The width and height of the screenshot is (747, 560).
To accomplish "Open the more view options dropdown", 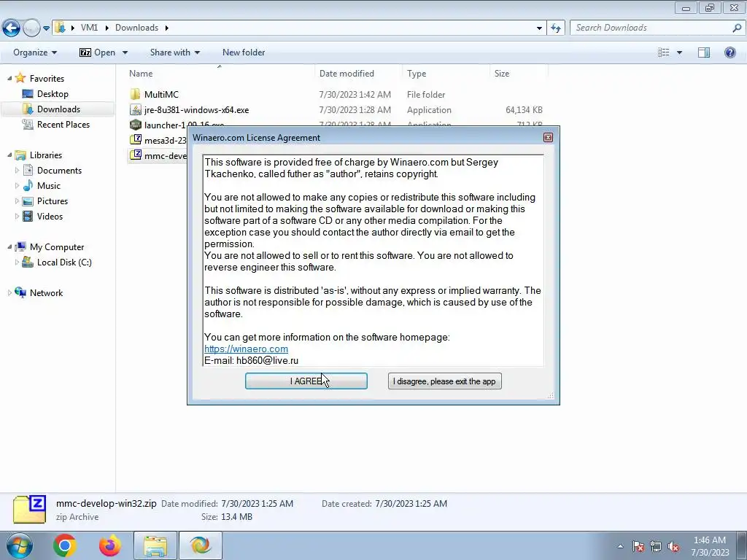I will click(x=679, y=52).
